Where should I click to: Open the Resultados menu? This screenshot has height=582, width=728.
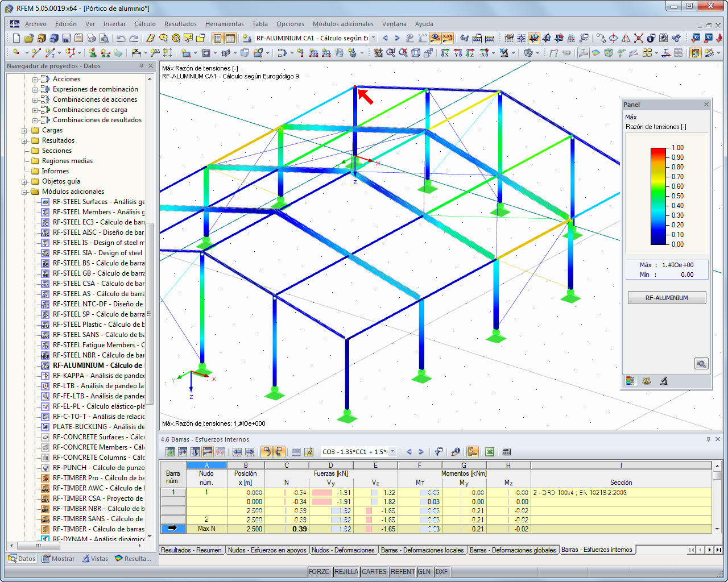(180, 24)
